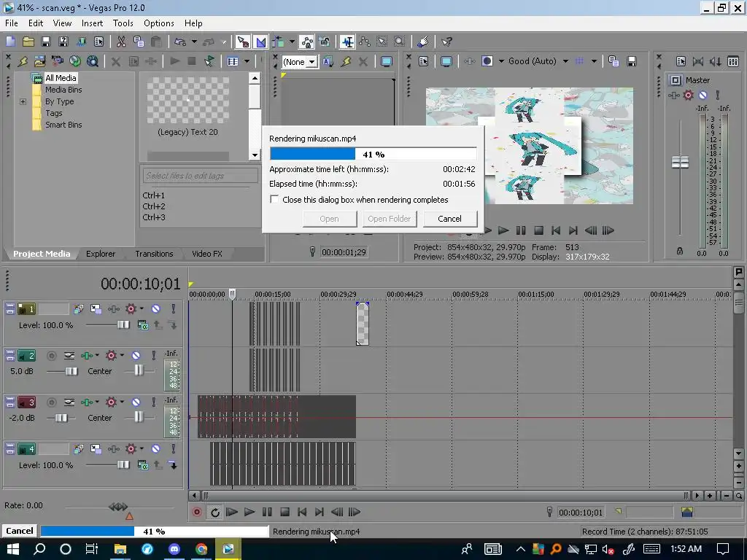This screenshot has width=747, height=560.
Task: Click the timeline Stop transport button
Action: (x=285, y=512)
